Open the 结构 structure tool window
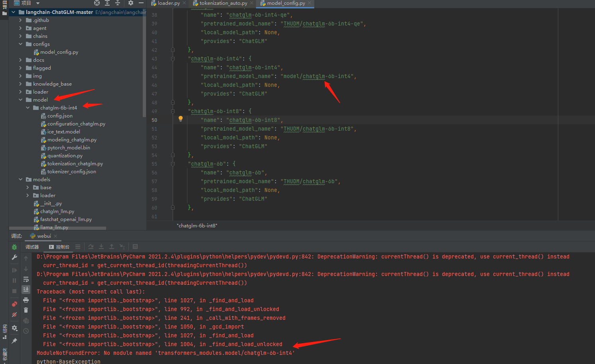Image resolution: width=595 pixels, height=364 pixels. pos(4,331)
